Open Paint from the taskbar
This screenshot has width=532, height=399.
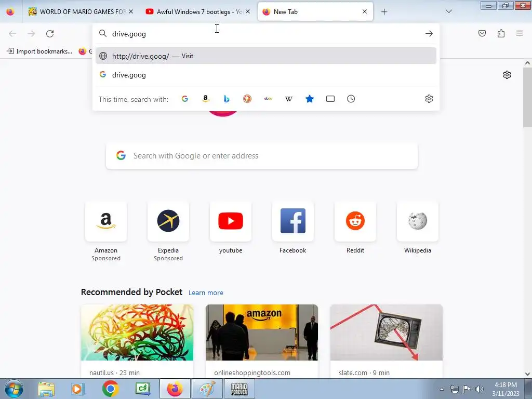click(x=207, y=389)
